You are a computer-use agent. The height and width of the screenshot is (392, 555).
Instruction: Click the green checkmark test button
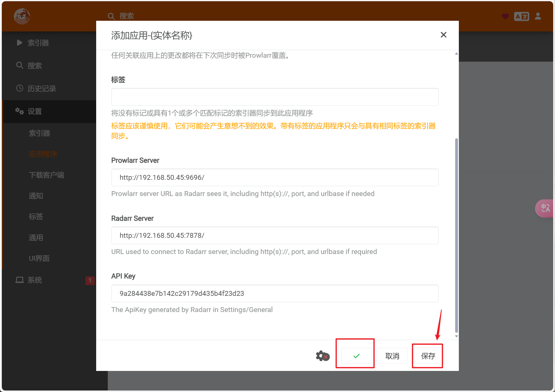[357, 356]
